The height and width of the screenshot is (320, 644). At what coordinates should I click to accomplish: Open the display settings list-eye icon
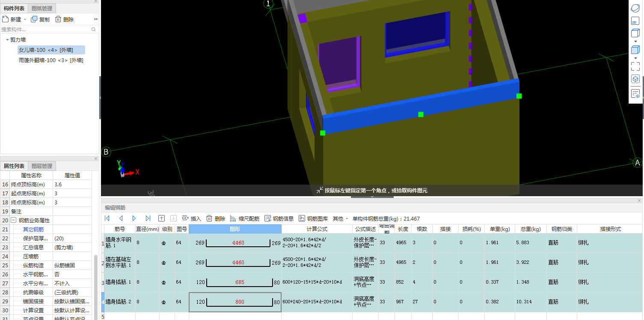(635, 93)
